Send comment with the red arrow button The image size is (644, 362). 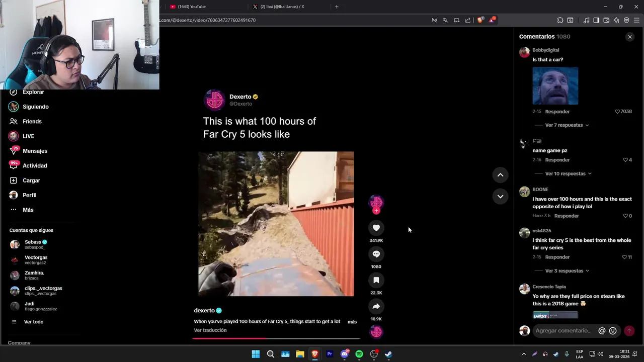point(629,331)
